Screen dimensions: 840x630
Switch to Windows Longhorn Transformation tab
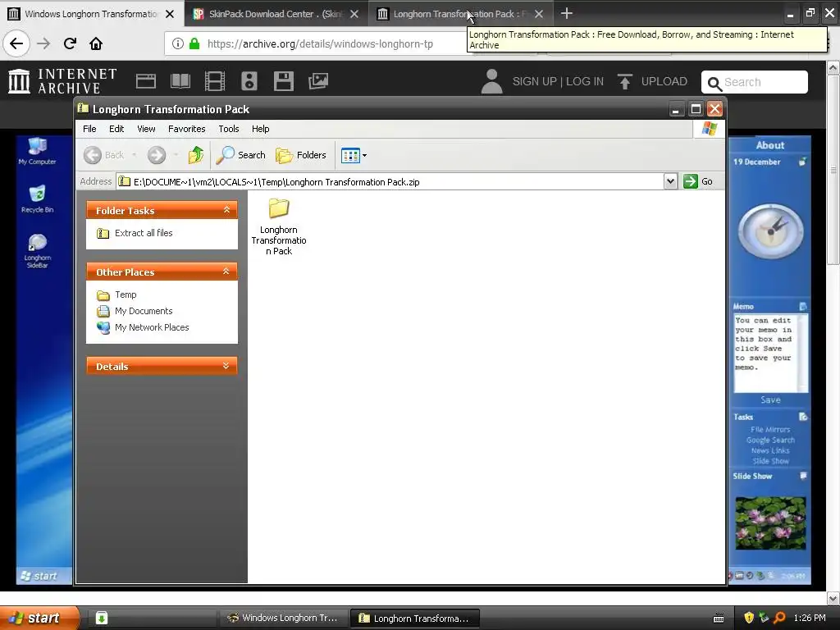pos(91,14)
